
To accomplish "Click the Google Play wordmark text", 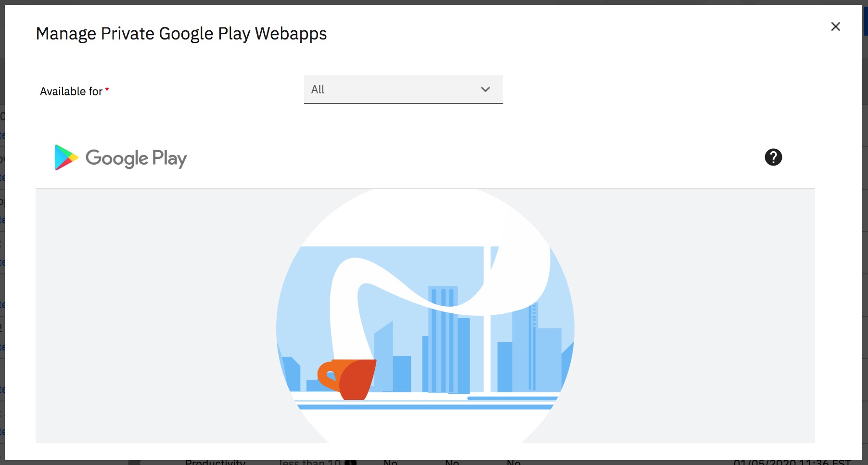I will coord(136,158).
